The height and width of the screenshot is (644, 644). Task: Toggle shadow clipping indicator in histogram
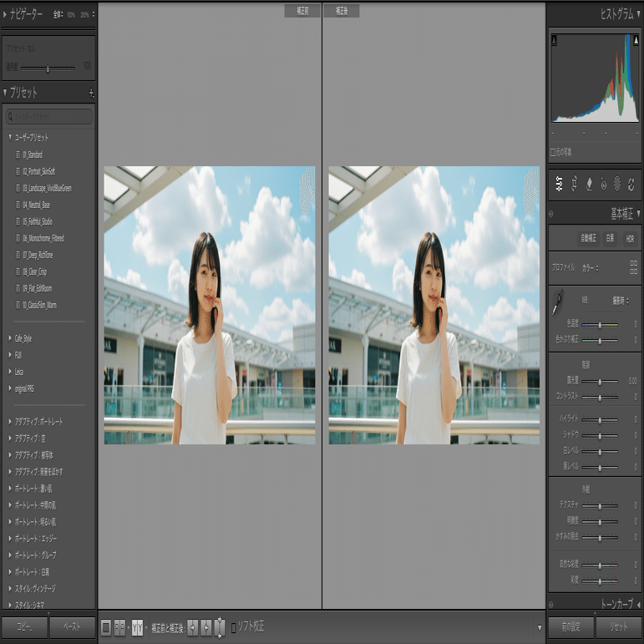(554, 40)
